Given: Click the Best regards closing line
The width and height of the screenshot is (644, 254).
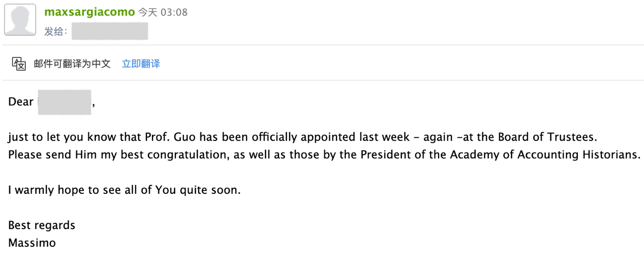Looking at the screenshot, I should tap(42, 225).
